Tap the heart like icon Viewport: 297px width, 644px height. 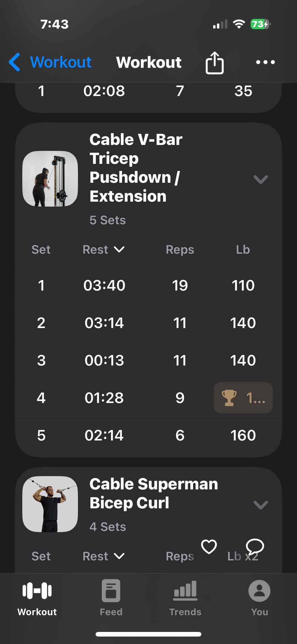pyautogui.click(x=209, y=547)
